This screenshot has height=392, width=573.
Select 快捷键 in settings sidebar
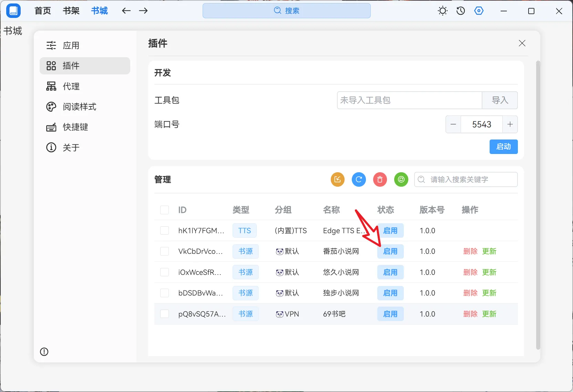coord(85,127)
